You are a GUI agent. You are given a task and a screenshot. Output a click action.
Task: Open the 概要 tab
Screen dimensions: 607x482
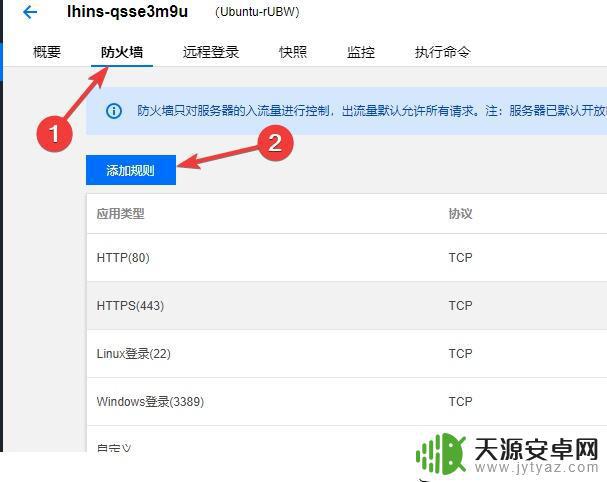[x=47, y=52]
